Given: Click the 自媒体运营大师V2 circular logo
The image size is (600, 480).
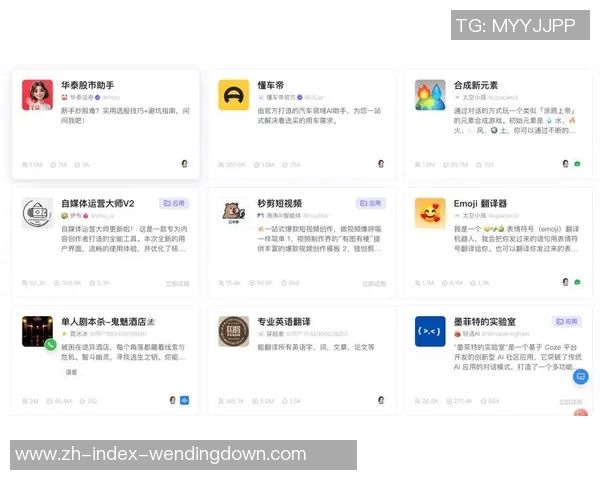Looking at the screenshot, I should tap(38, 213).
